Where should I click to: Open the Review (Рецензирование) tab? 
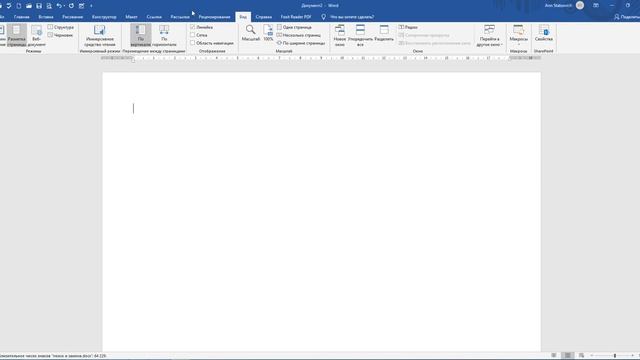[x=214, y=17]
